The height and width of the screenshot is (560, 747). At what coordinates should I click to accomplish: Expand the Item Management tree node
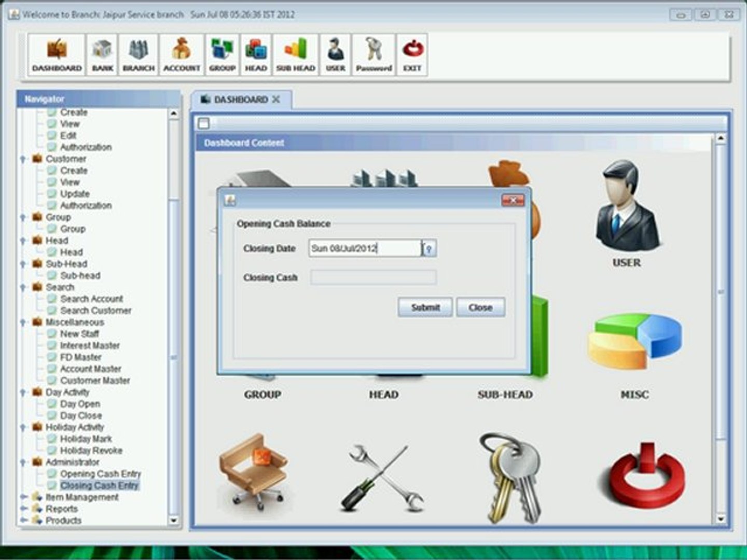(x=23, y=497)
